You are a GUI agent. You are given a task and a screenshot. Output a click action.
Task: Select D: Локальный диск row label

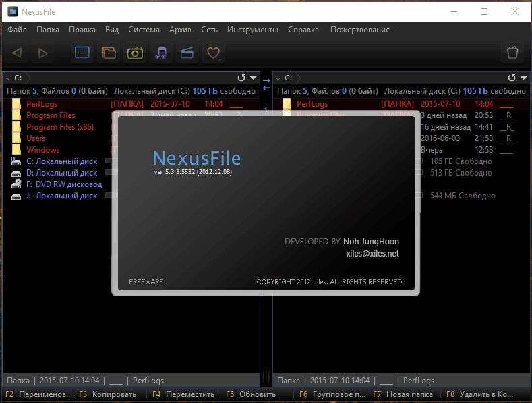pos(62,173)
